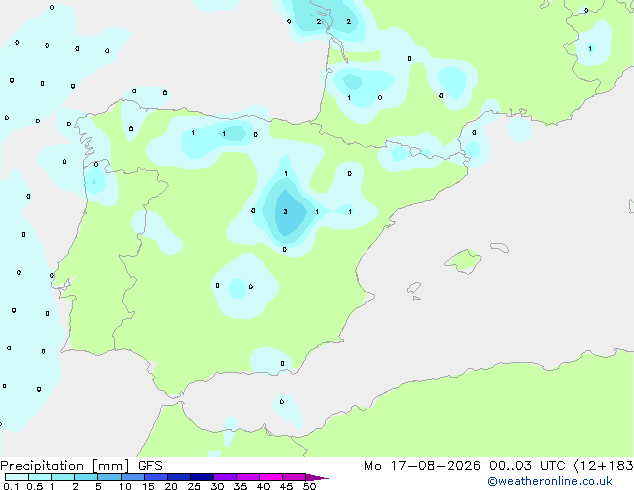Click the "Precipitation [mm] GFS" title text
Image resolution: width=634 pixels, height=490 pixels.
tap(81, 466)
